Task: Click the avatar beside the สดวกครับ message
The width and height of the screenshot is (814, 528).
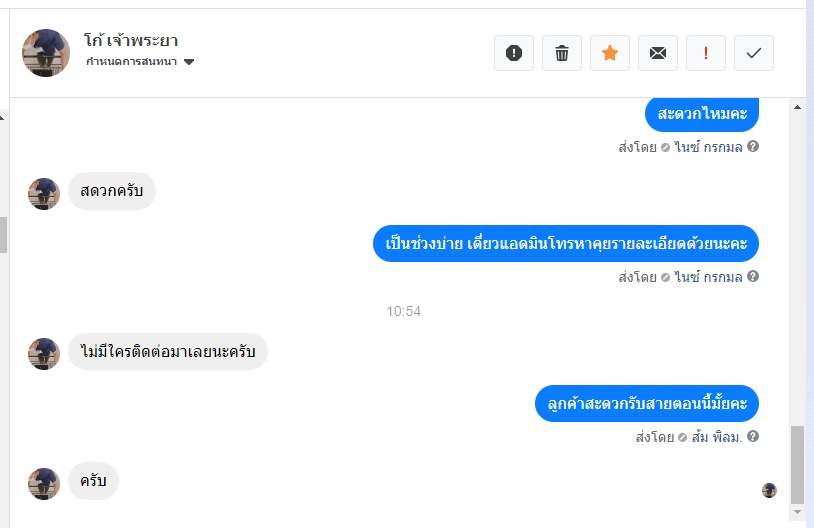Action: (x=44, y=193)
